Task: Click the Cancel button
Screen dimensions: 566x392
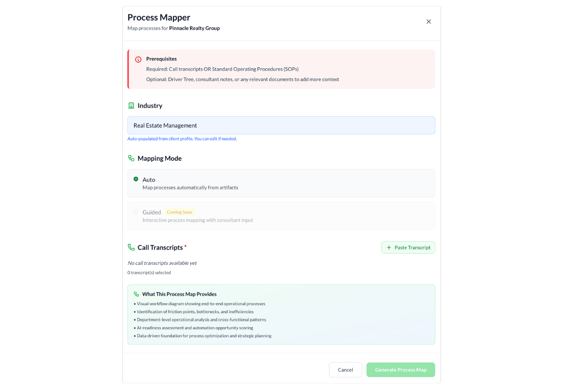Action: [345, 370]
